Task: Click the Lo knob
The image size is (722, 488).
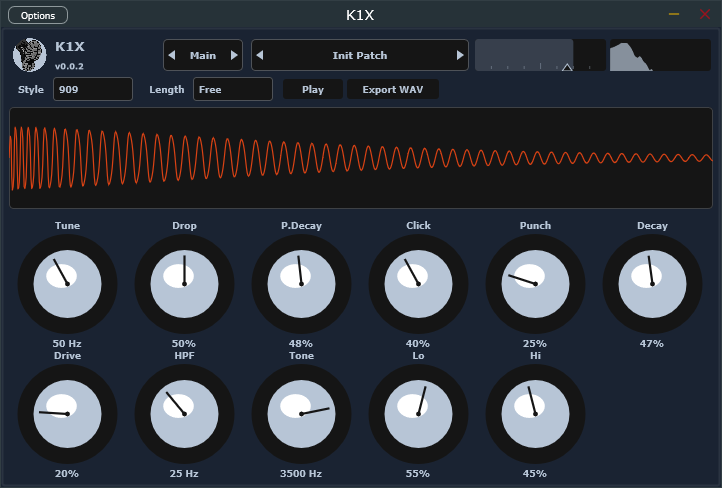Action: pyautogui.click(x=418, y=414)
